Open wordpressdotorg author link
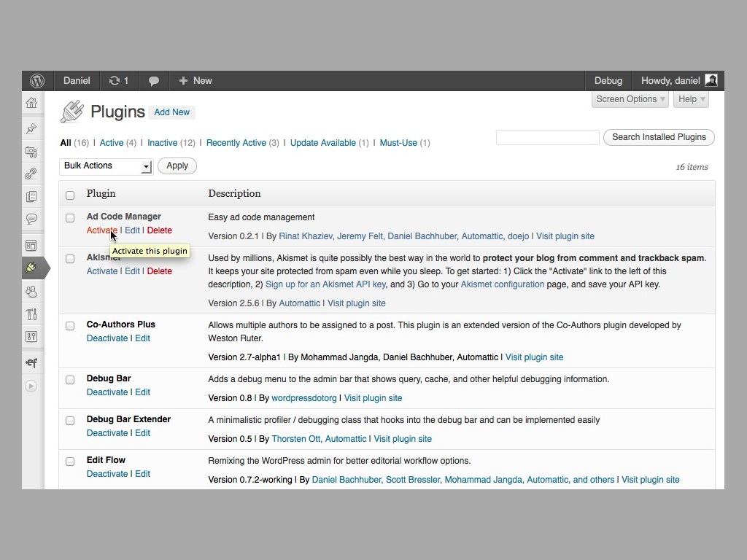Viewport: 747px width, 560px height. [304, 399]
